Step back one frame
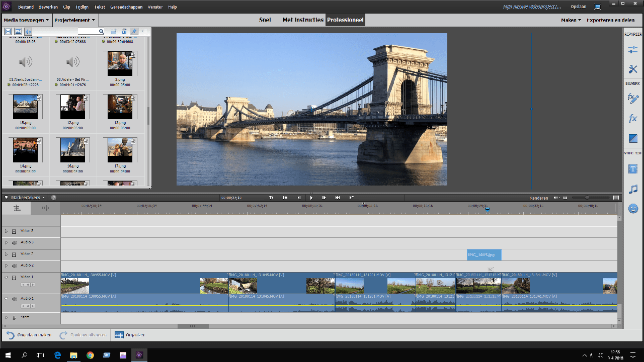 [x=299, y=198]
